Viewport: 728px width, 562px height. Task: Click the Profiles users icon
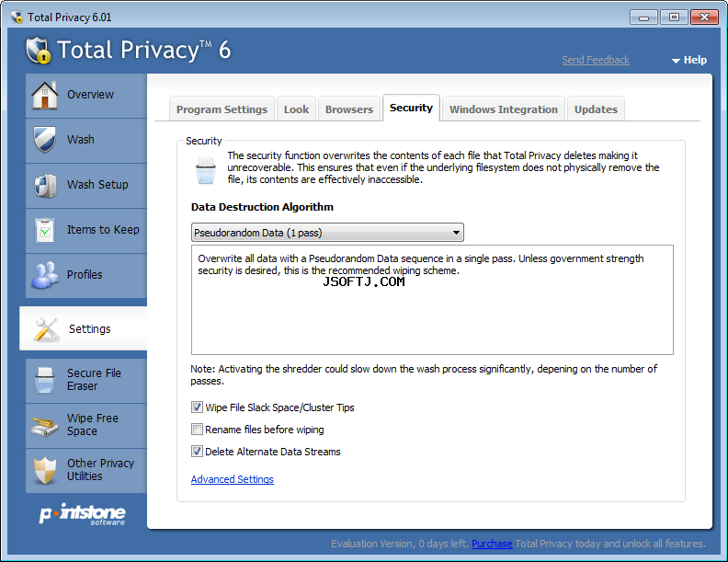tap(44, 275)
